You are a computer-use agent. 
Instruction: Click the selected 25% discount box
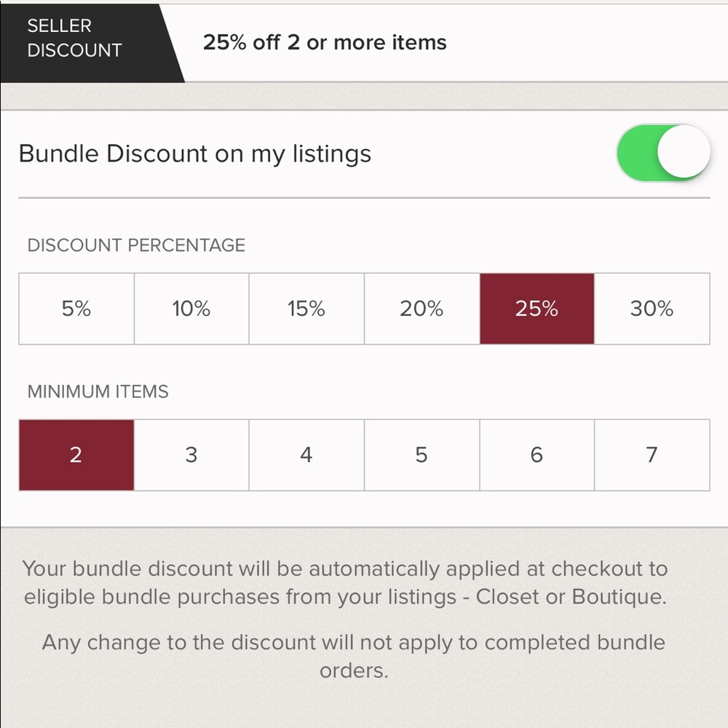pyautogui.click(x=537, y=309)
